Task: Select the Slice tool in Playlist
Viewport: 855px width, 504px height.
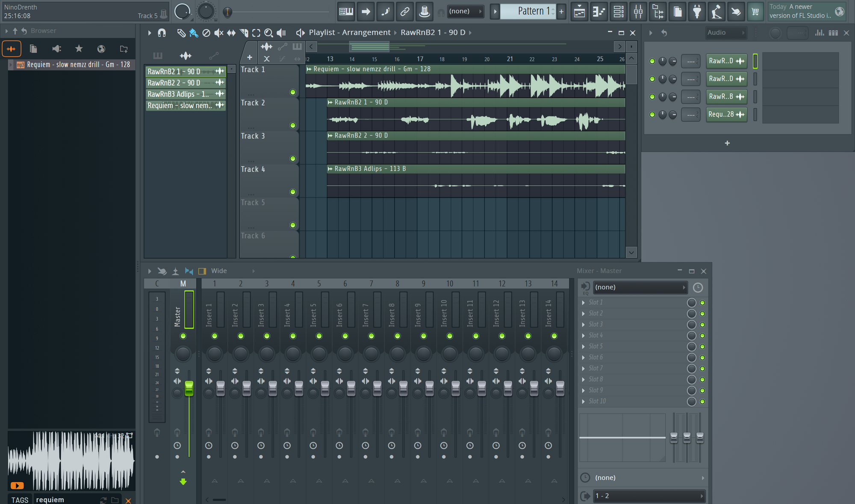Action: point(244,32)
